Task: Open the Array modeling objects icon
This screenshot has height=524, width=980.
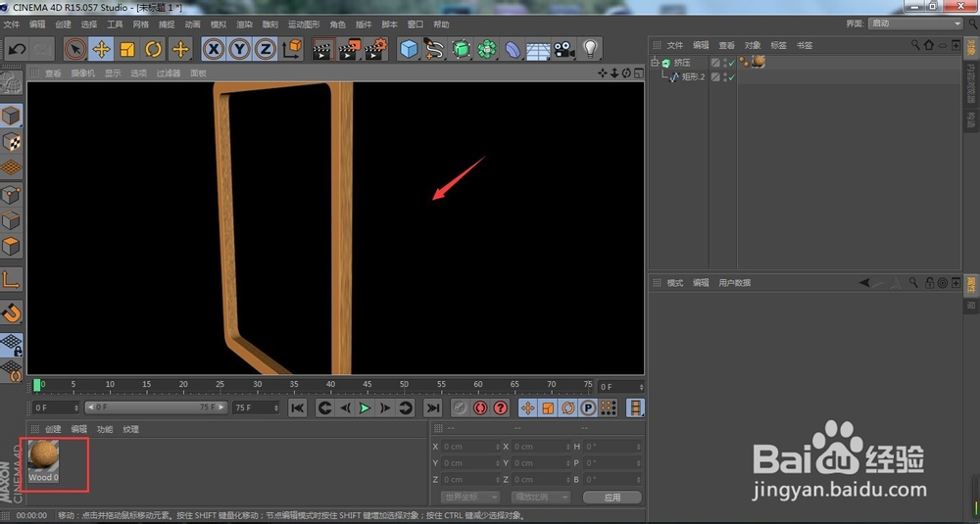Action: pyautogui.click(x=487, y=49)
